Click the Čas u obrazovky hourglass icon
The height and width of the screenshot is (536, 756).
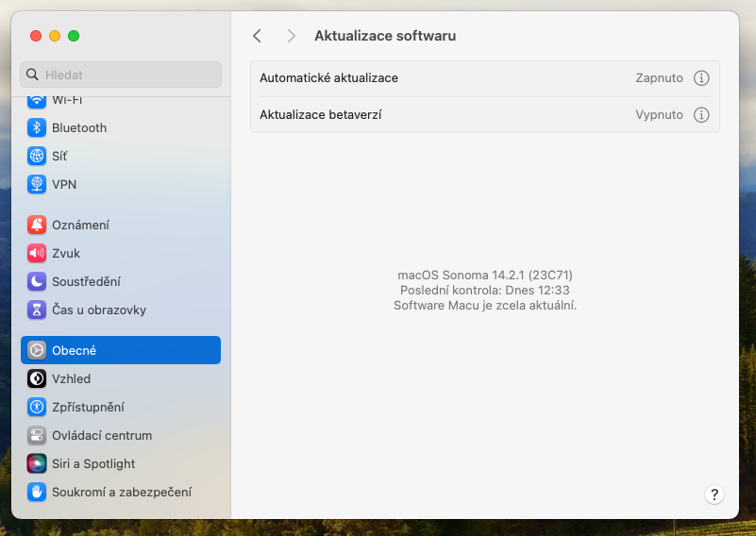tap(37, 310)
